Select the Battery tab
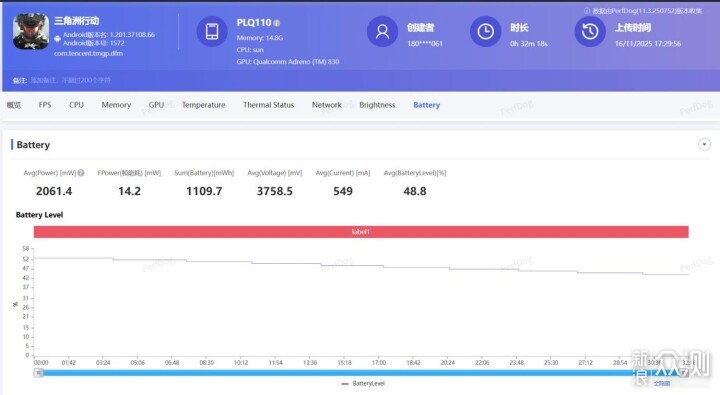This screenshot has width=720, height=395. tap(427, 105)
